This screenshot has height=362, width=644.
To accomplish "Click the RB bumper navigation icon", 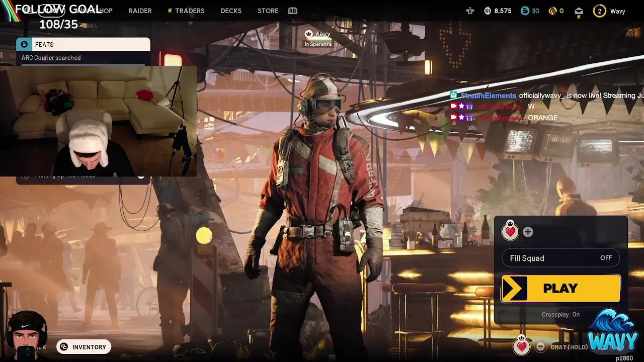I will 292,11.
